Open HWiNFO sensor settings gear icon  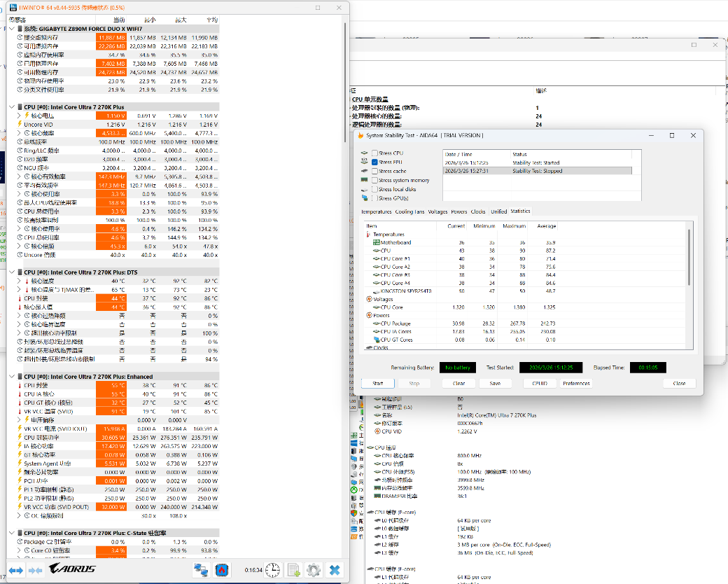[x=314, y=570]
